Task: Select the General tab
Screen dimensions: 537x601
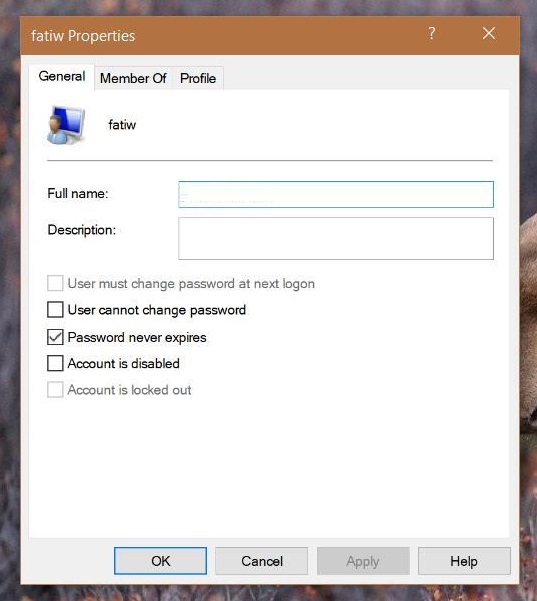Action: coord(62,76)
